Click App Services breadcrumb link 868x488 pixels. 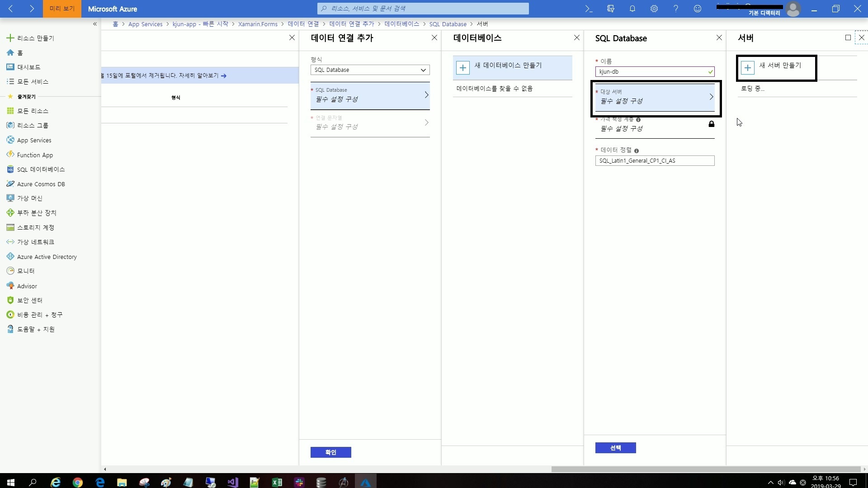[x=145, y=24]
